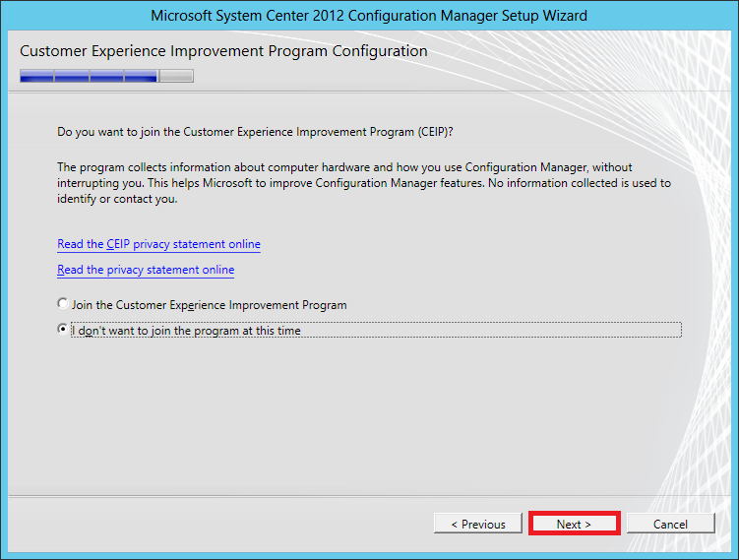This screenshot has height=560, width=739.
Task: Click the fourth filled progress bar segment
Action: point(141,76)
